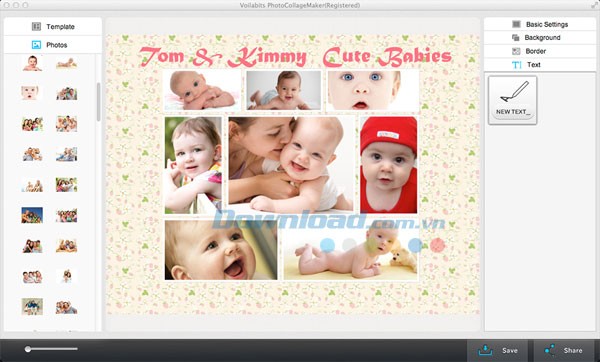This screenshot has width=600, height=362.
Task: Open the Background settings section
Action: [540, 38]
